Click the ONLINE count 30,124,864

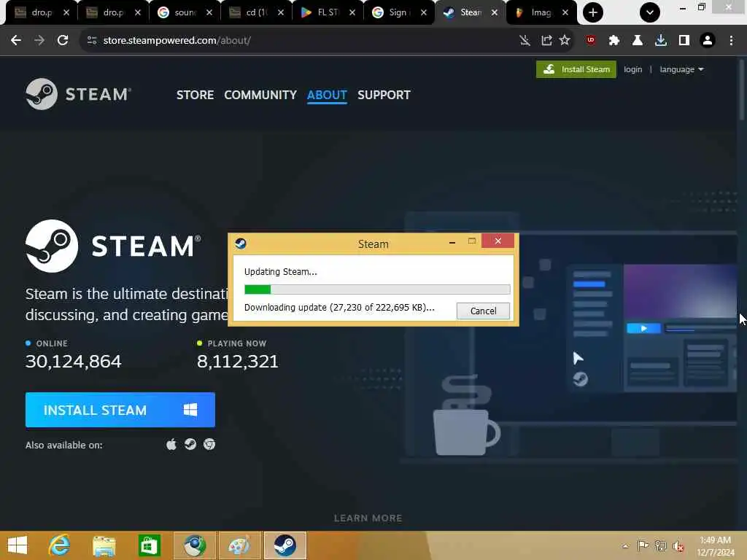coord(74,362)
